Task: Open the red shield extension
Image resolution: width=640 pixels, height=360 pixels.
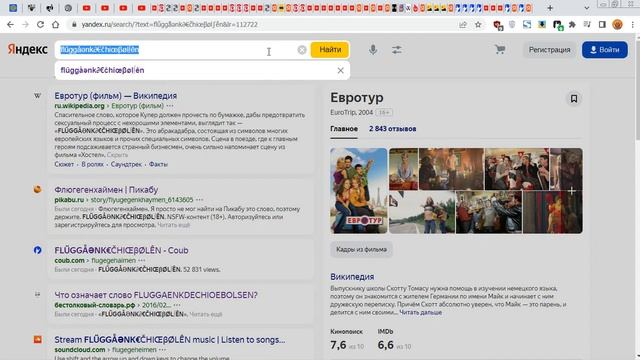Action: pyautogui.click(x=498, y=25)
